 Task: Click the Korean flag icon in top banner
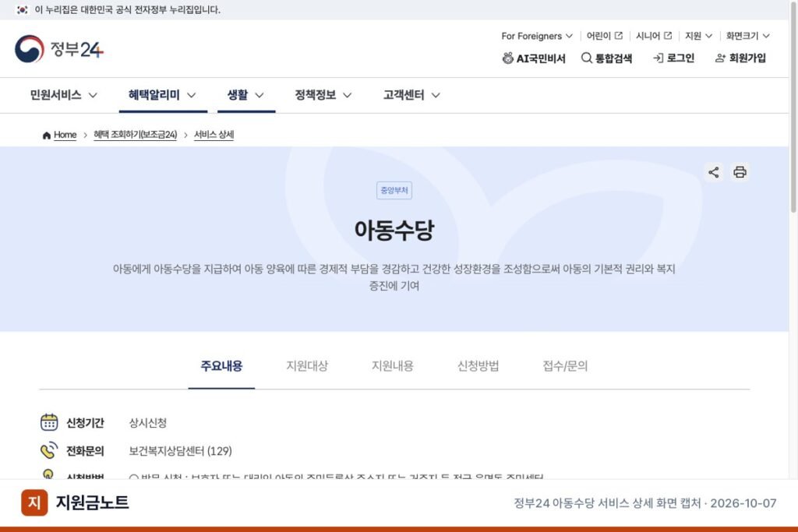[22, 9]
